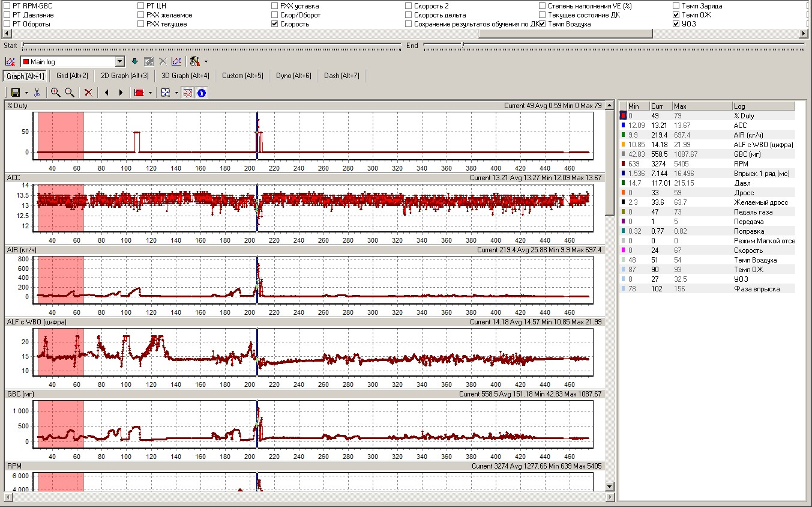Click the green down arrow icon
812x507 pixels.
coord(134,61)
